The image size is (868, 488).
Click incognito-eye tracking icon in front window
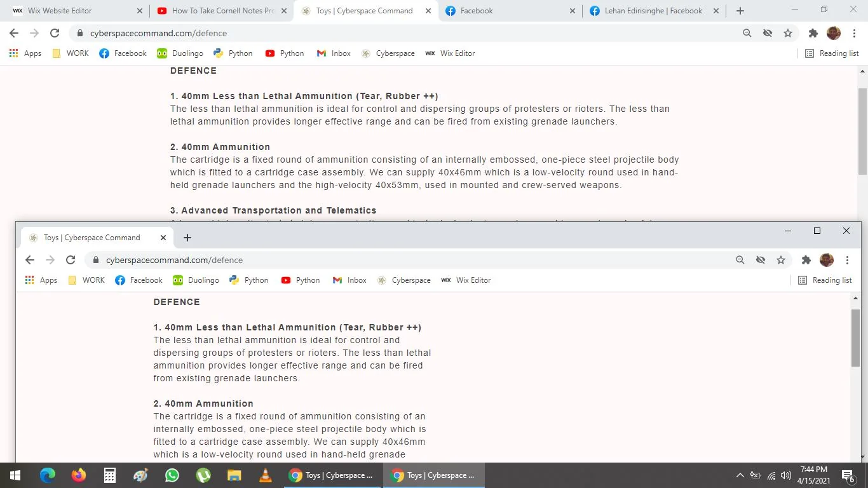(x=761, y=260)
